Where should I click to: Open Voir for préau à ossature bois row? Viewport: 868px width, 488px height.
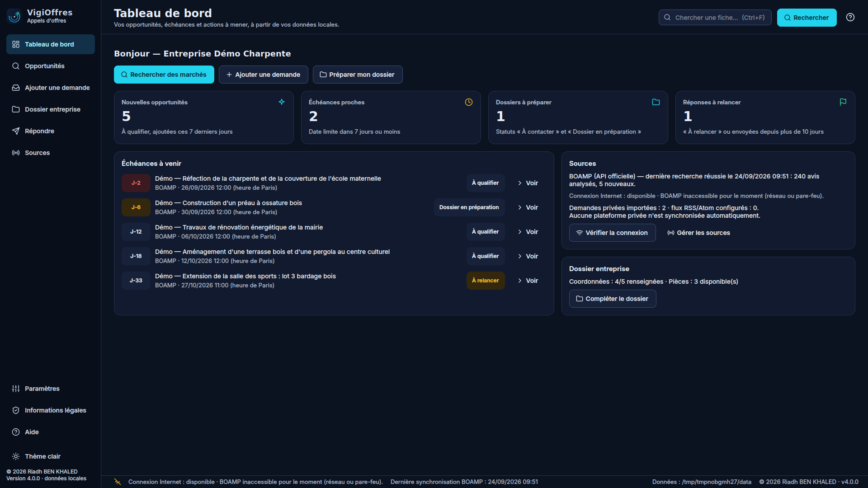528,207
